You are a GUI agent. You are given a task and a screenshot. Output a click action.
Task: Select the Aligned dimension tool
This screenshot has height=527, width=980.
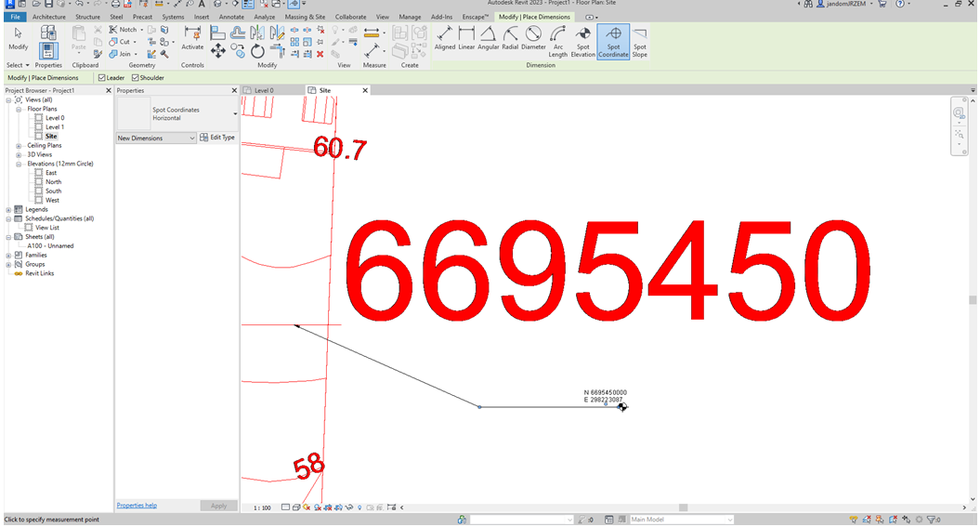(x=445, y=39)
